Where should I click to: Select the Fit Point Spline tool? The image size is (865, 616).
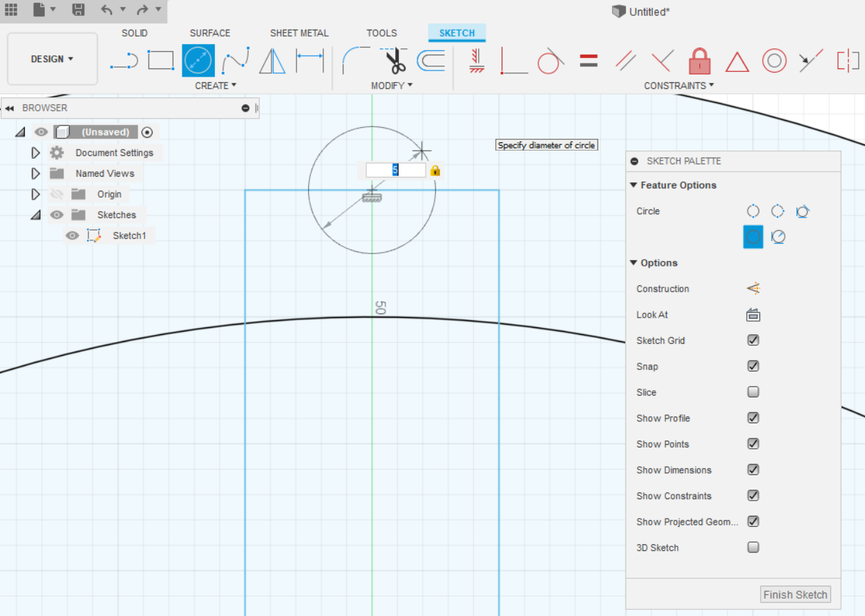pos(236,61)
